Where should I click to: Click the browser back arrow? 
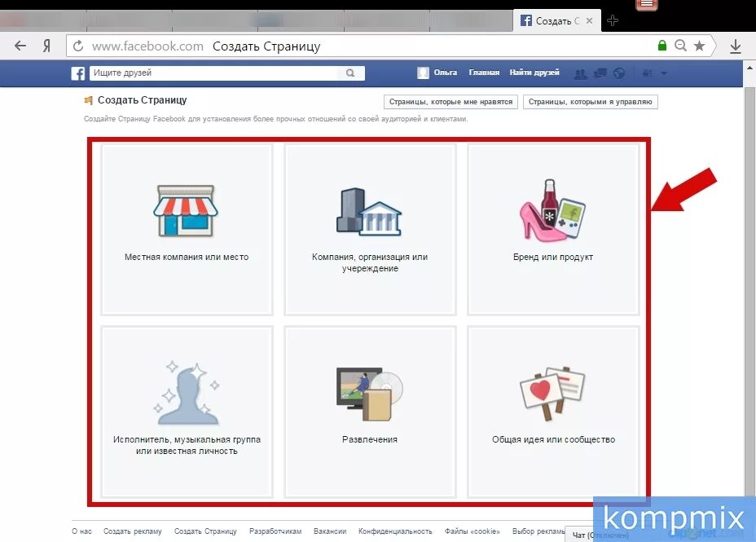[20, 46]
